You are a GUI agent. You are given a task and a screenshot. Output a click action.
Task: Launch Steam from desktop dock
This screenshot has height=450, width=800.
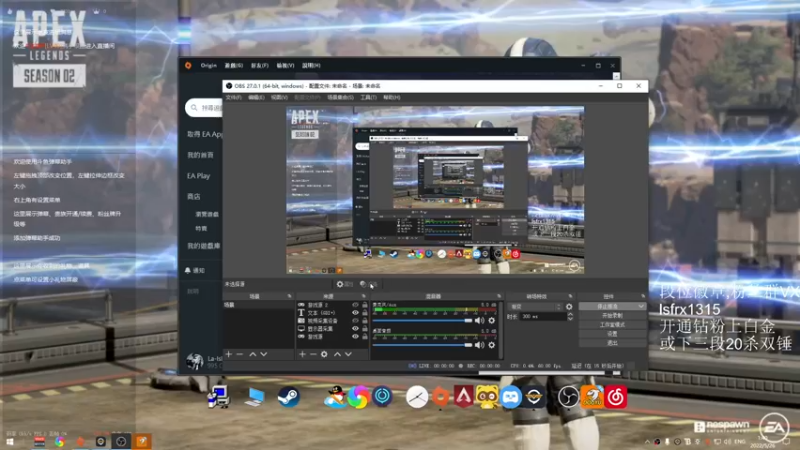(288, 397)
